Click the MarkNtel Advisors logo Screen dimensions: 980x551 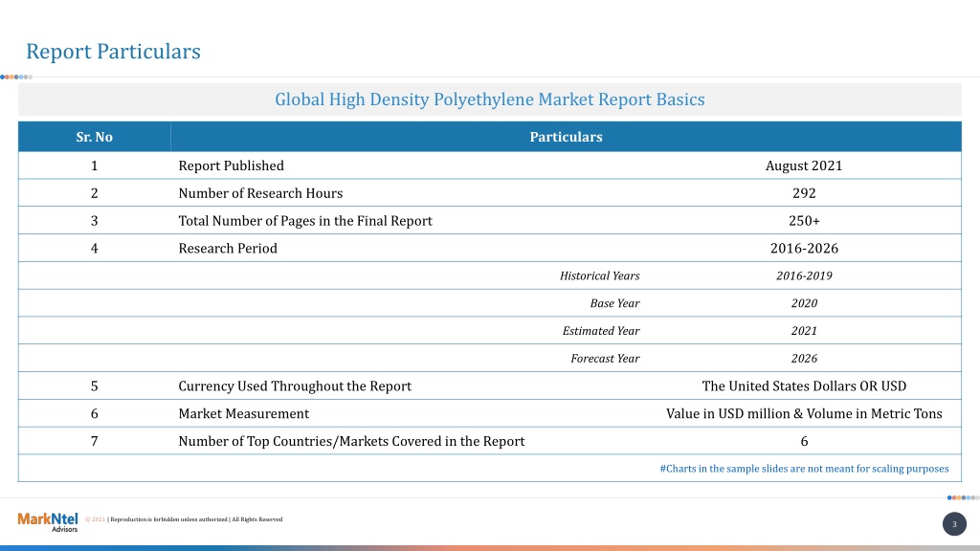click(x=48, y=521)
